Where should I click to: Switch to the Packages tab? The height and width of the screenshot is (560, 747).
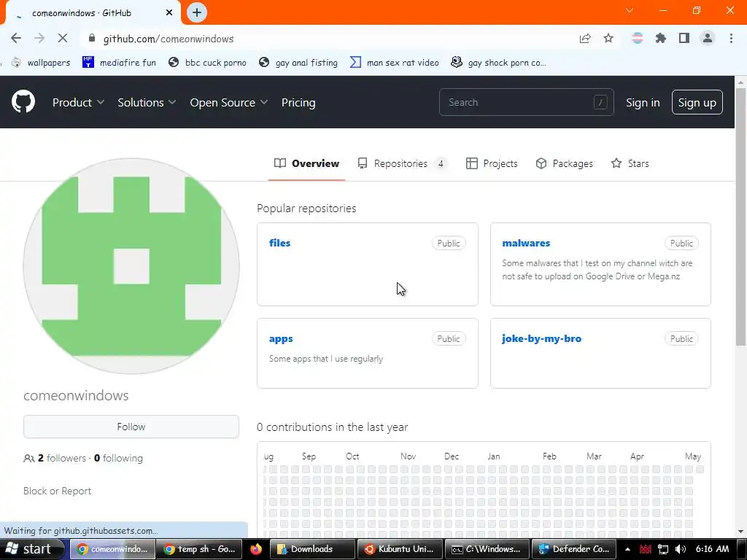point(564,163)
